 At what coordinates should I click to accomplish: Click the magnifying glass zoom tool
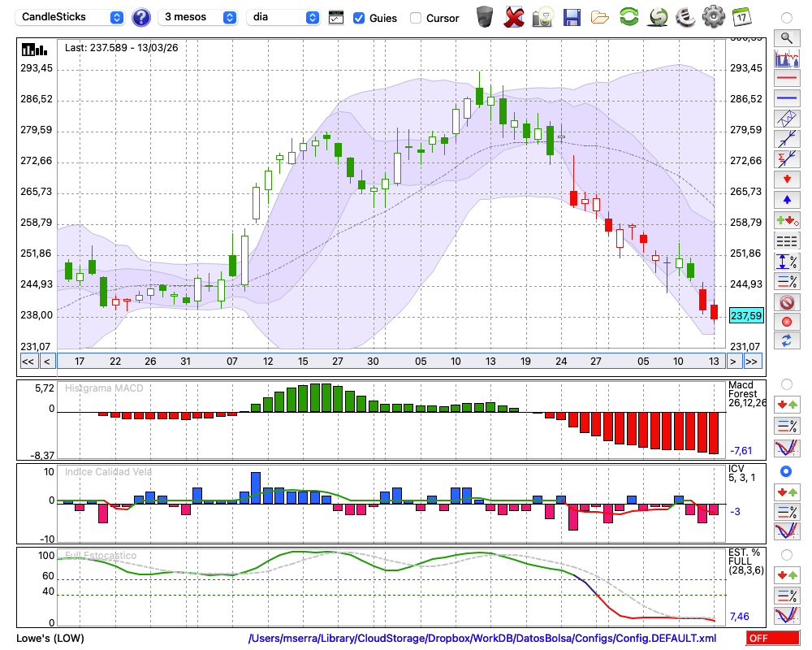pyautogui.click(x=786, y=37)
